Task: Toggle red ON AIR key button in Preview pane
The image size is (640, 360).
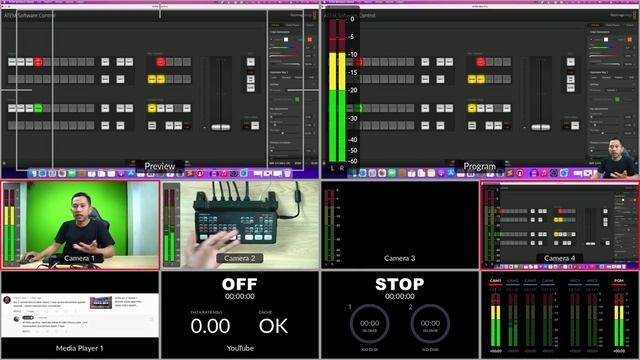Action: [x=160, y=62]
